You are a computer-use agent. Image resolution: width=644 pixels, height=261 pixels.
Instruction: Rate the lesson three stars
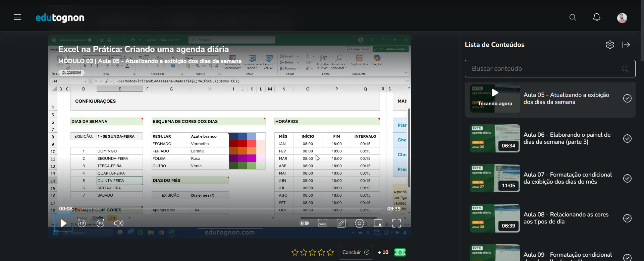click(313, 252)
